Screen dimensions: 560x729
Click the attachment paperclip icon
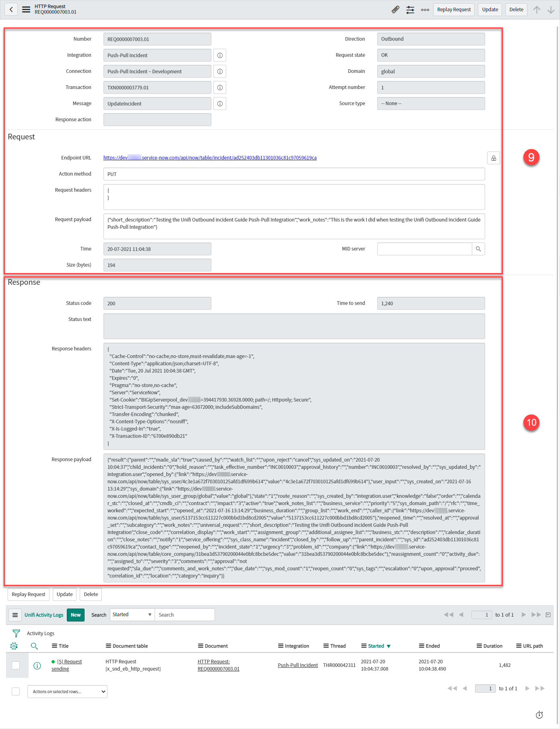click(395, 10)
